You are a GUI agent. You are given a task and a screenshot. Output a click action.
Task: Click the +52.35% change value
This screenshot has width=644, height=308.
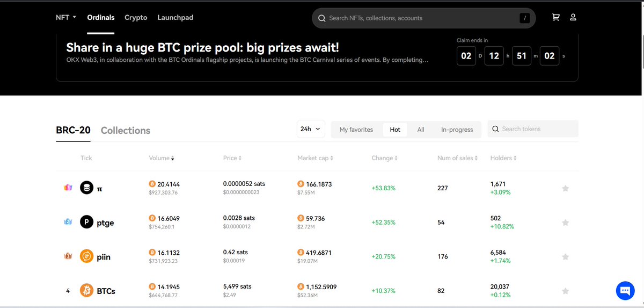pos(384,223)
